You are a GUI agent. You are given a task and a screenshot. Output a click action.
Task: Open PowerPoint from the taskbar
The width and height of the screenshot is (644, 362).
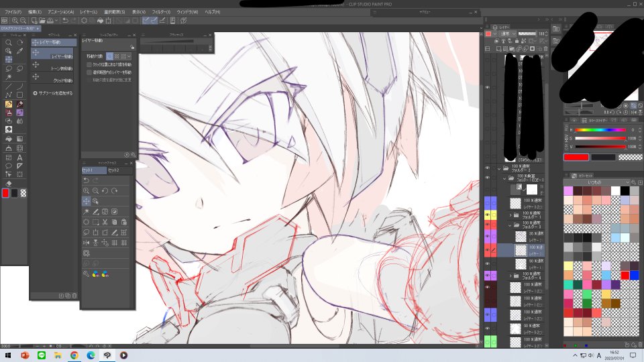[x=25, y=355]
